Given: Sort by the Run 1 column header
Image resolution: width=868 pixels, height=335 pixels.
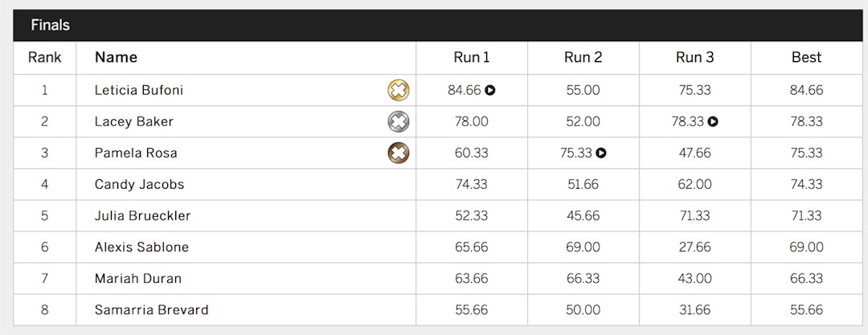Looking at the screenshot, I should coord(471,57).
